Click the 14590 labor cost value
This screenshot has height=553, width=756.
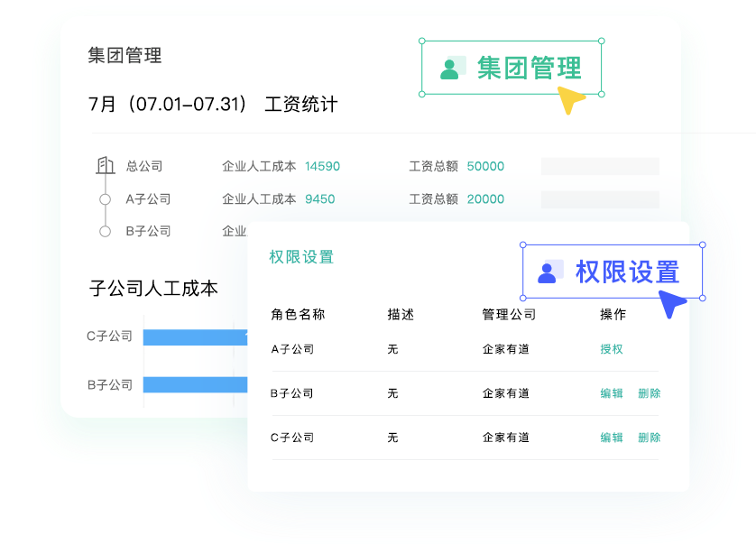[x=322, y=166]
